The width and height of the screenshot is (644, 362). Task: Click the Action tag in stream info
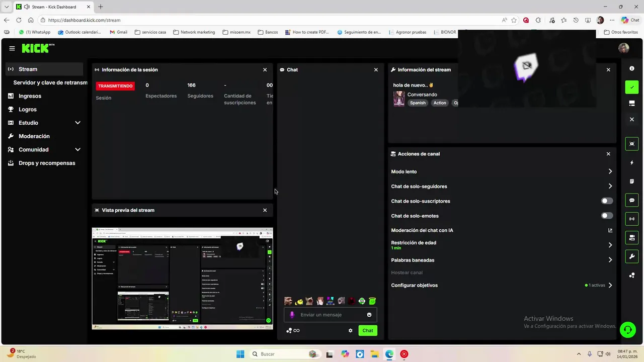click(x=440, y=103)
